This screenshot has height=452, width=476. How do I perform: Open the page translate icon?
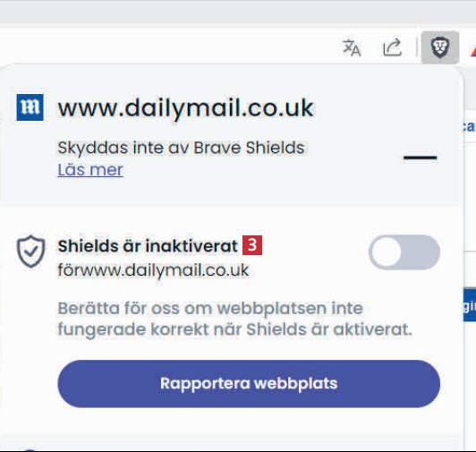click(x=352, y=48)
